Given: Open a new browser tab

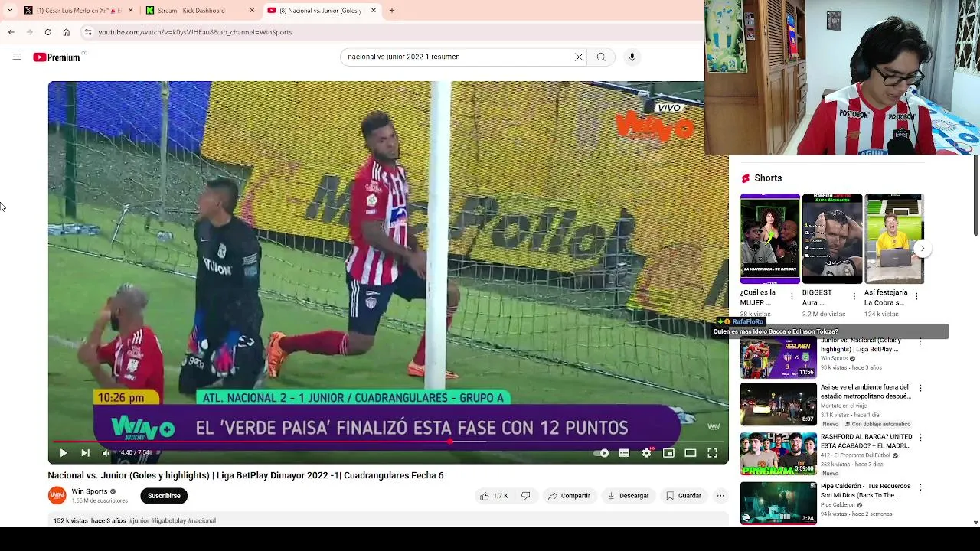Looking at the screenshot, I should (391, 11).
